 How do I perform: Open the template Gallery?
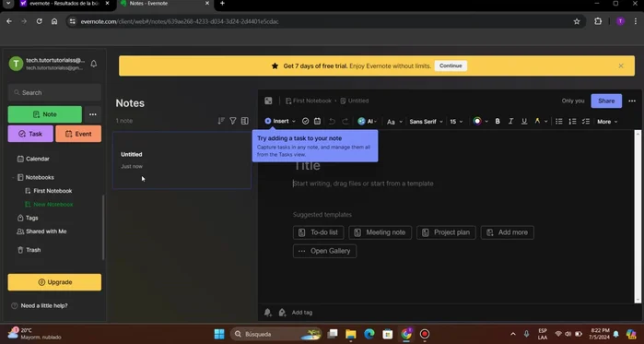pos(324,251)
